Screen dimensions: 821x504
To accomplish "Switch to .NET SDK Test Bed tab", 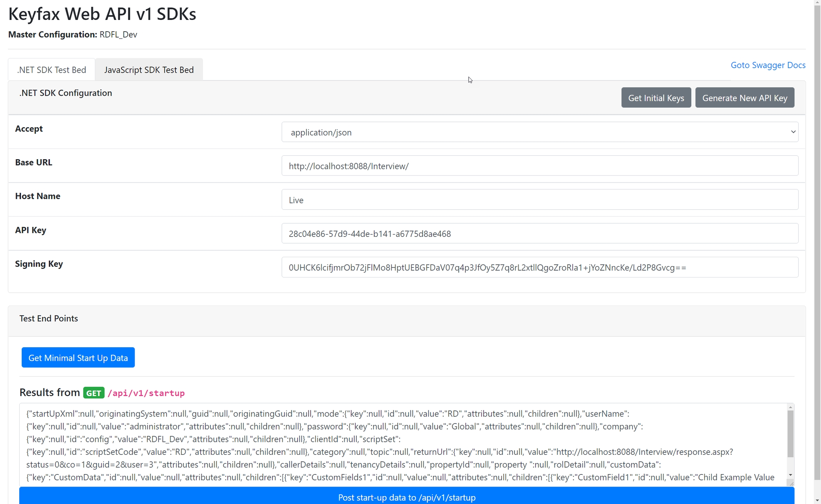I will pos(52,70).
